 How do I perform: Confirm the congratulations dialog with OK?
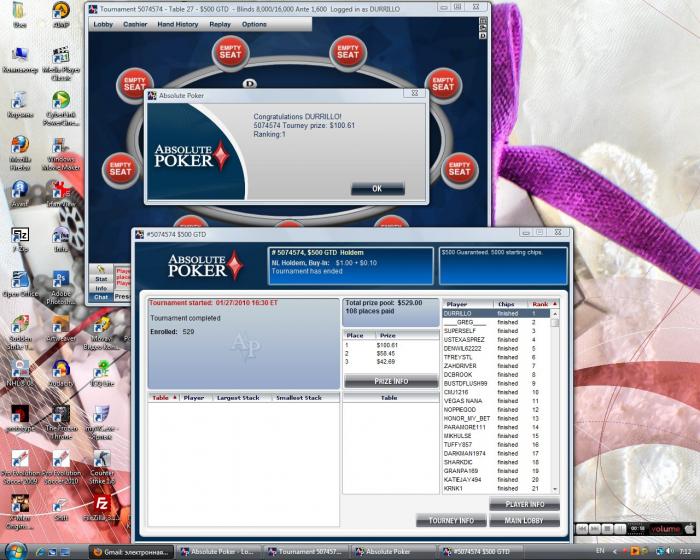[x=377, y=188]
